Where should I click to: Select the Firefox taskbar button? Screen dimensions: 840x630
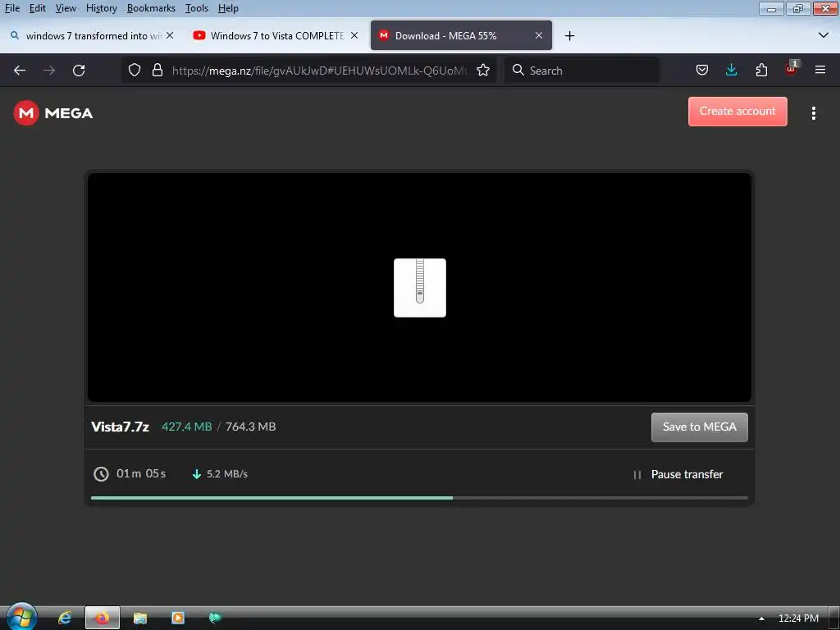[103, 619]
